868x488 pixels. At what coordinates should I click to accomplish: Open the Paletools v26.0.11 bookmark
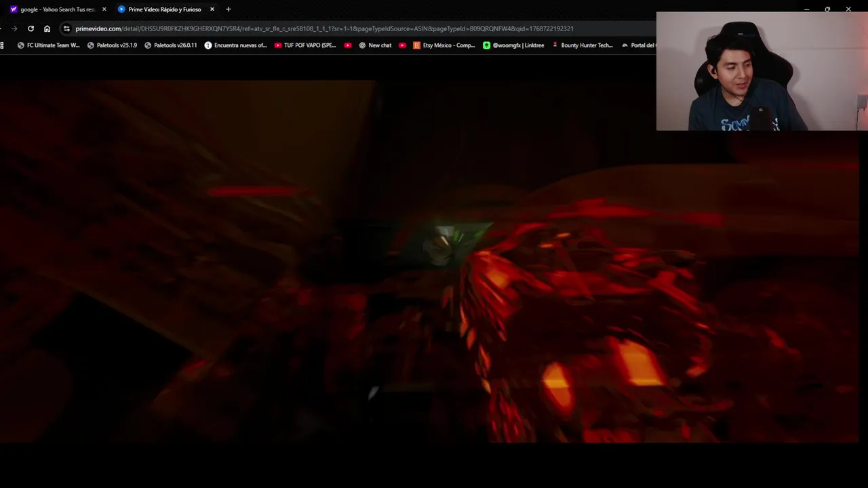pos(171,45)
